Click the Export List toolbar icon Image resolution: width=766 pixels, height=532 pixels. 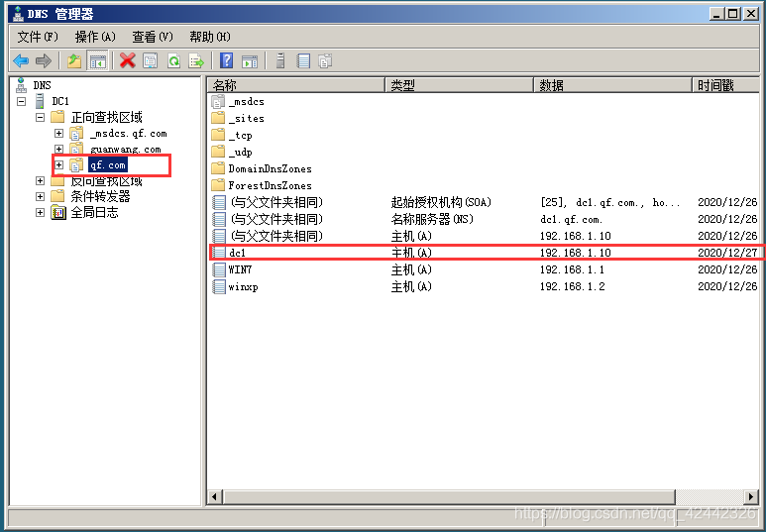tap(196, 61)
